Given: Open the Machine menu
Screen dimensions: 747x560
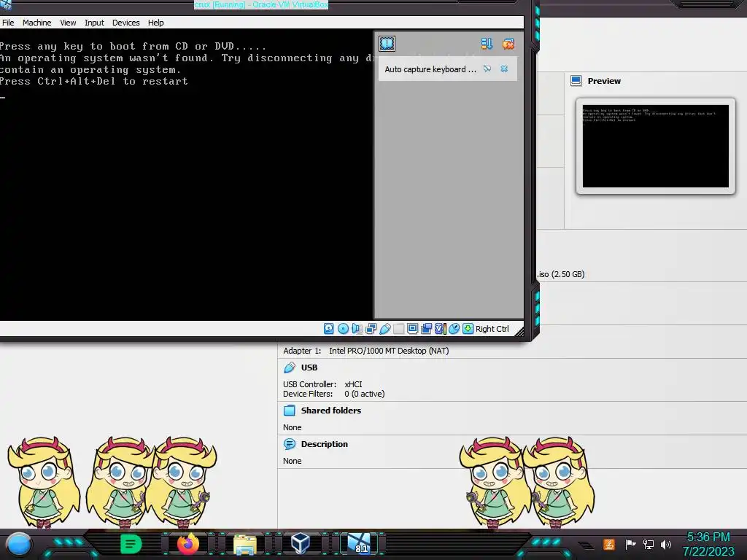Looking at the screenshot, I should tap(36, 23).
